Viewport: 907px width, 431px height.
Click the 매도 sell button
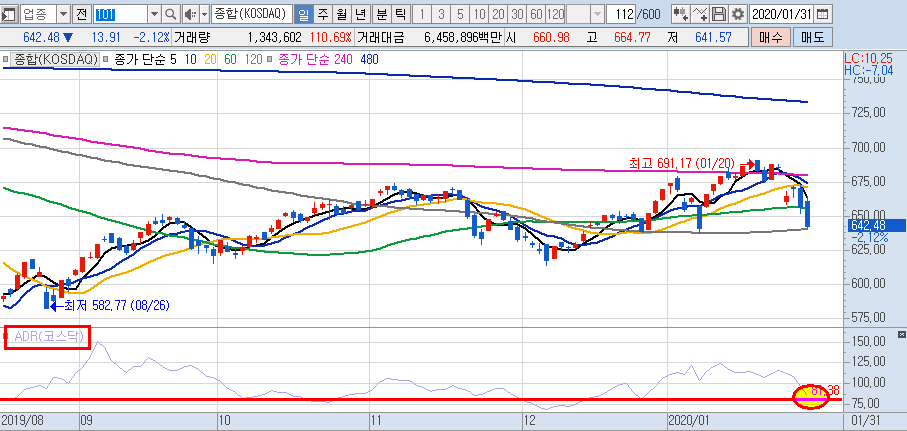[813, 38]
